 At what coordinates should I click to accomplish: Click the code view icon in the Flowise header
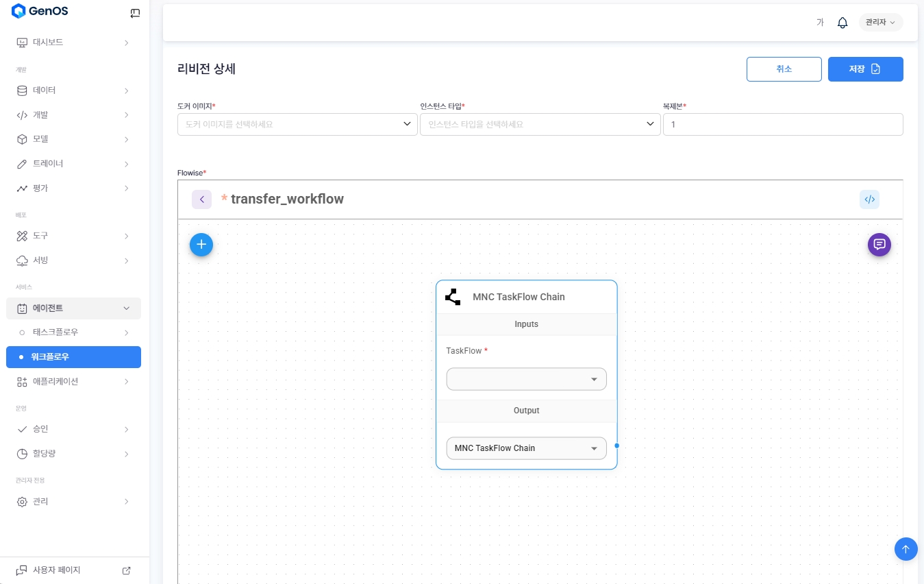[869, 199]
